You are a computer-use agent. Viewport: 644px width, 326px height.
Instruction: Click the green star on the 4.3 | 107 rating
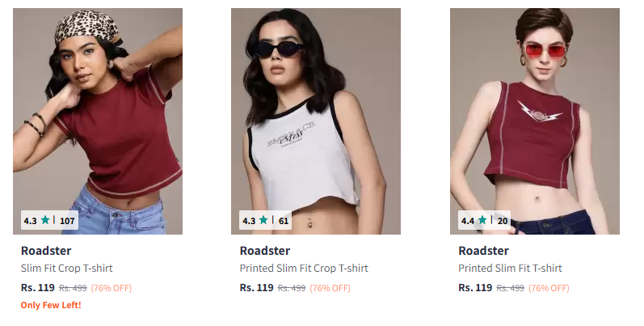(x=45, y=220)
